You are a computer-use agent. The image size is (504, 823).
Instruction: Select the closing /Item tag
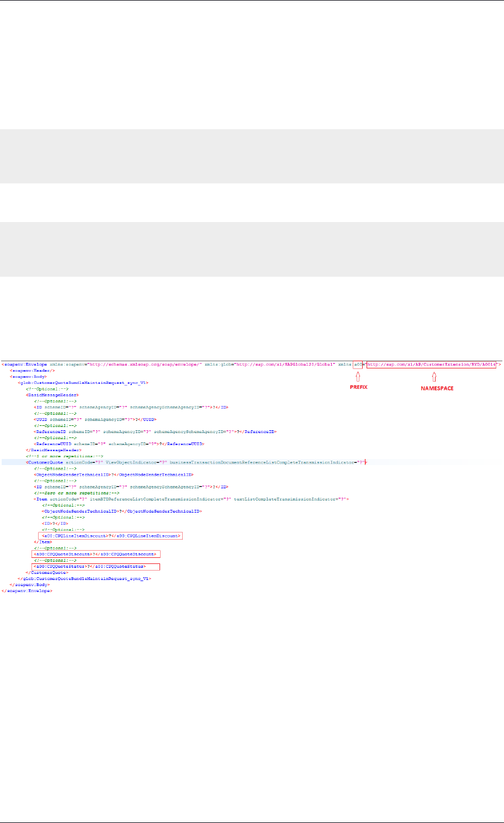click(43, 542)
